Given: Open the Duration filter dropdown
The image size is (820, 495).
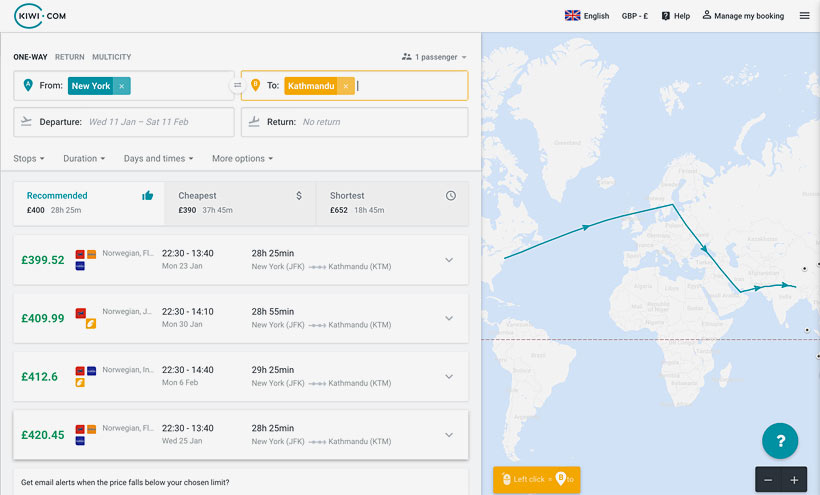Looking at the screenshot, I should click(84, 158).
